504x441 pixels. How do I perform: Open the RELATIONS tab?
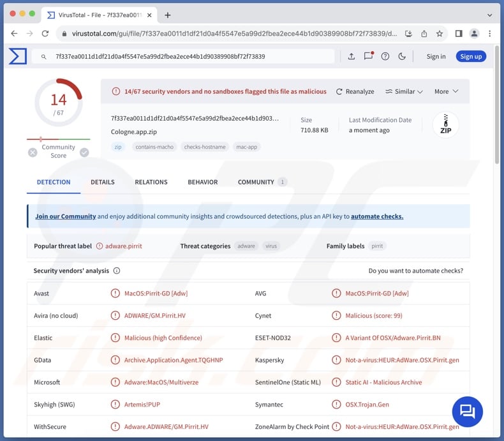pyautogui.click(x=151, y=182)
